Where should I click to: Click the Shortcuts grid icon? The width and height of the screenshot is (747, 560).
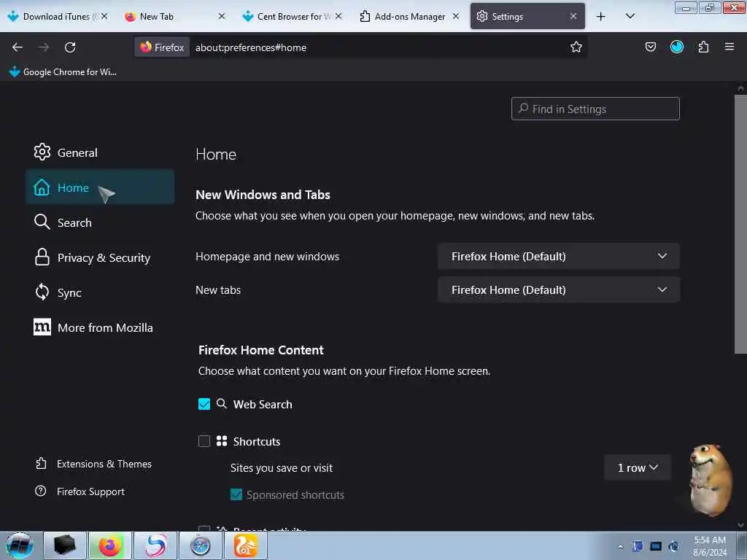222,441
